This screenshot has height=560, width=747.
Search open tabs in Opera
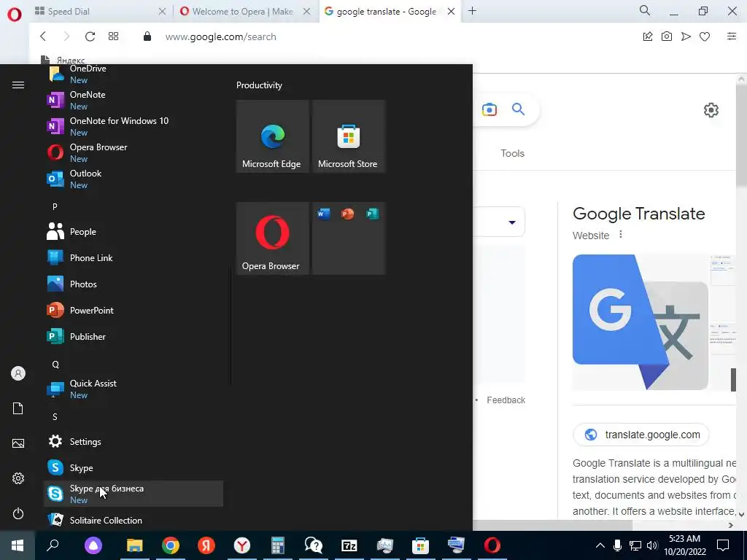(x=645, y=10)
